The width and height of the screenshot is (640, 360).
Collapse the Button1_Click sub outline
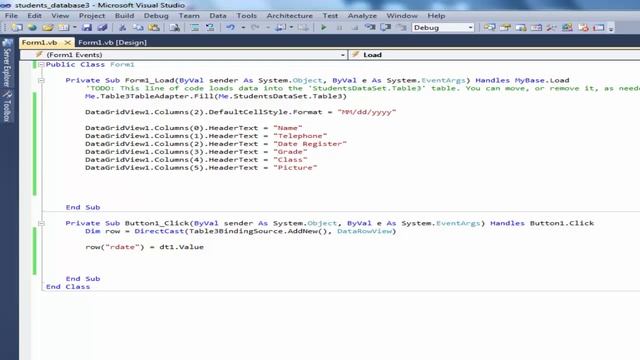pos(41,223)
